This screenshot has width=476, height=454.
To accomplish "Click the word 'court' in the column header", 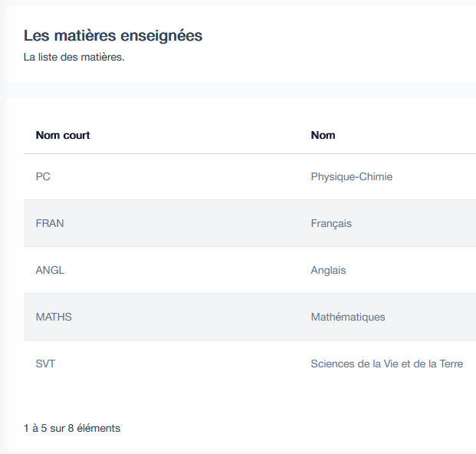I will click(76, 135).
